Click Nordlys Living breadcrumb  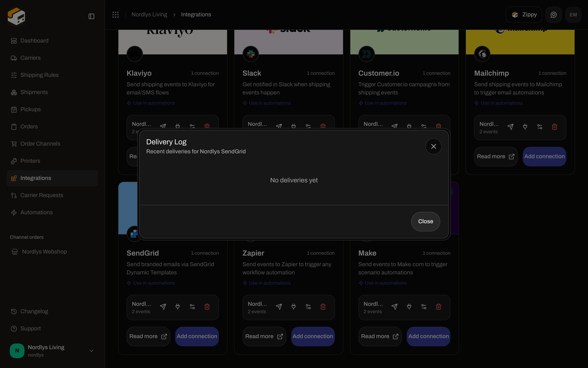(x=149, y=15)
